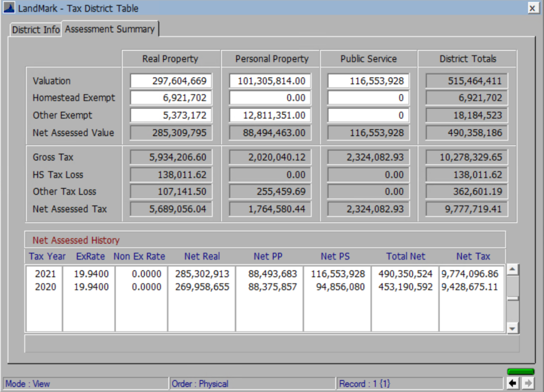Select the 2020 tax year history row
The image size is (544, 392).
pos(265,287)
